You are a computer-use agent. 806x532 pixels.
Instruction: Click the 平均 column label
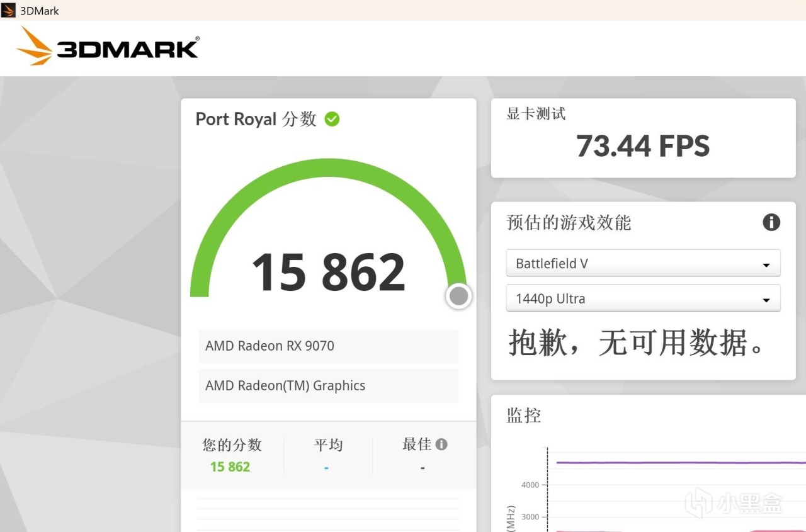click(x=328, y=444)
